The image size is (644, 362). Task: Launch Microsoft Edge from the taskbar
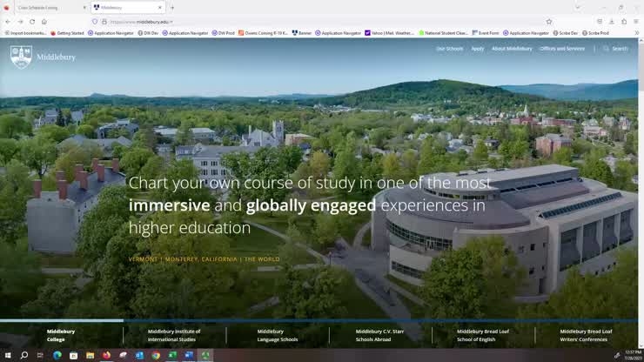click(57, 355)
